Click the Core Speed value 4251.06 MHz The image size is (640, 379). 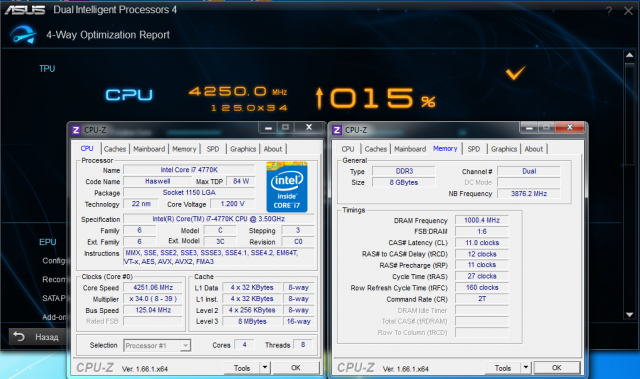pyautogui.click(x=153, y=288)
